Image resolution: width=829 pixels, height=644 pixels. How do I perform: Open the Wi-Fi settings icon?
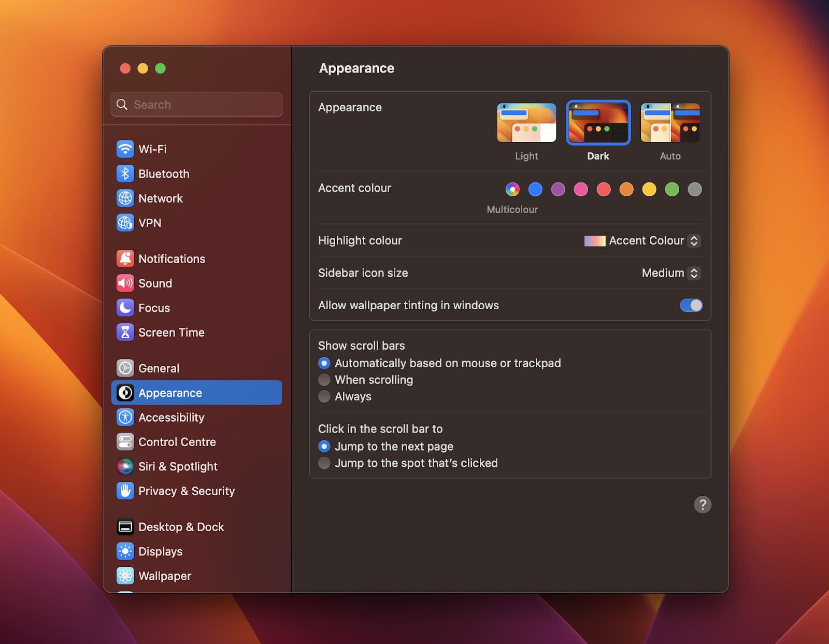coord(125,149)
